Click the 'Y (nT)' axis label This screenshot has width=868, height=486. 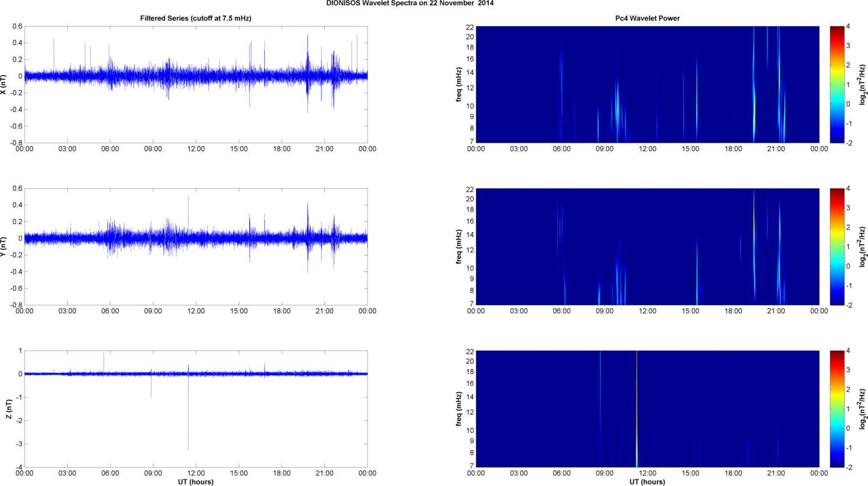(4, 246)
